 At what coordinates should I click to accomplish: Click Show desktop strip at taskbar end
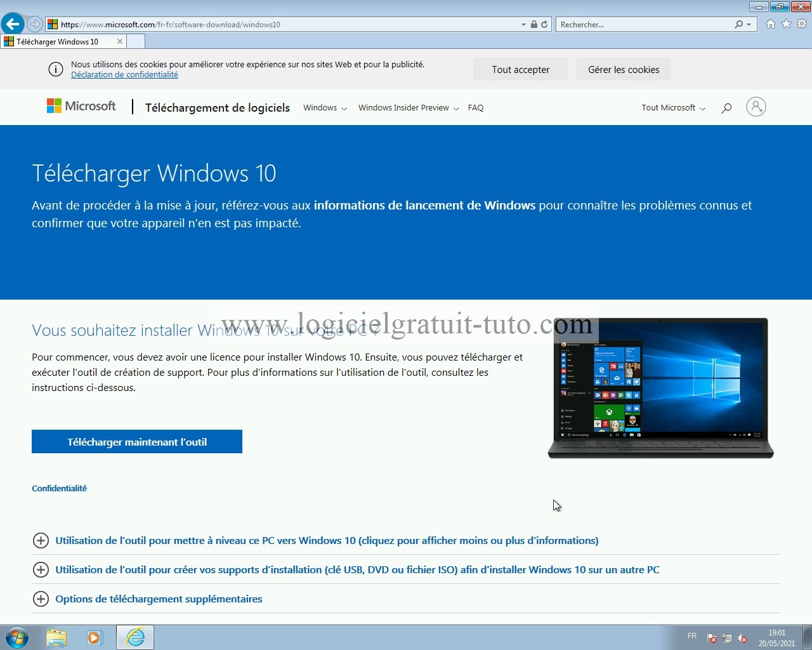[807, 637]
